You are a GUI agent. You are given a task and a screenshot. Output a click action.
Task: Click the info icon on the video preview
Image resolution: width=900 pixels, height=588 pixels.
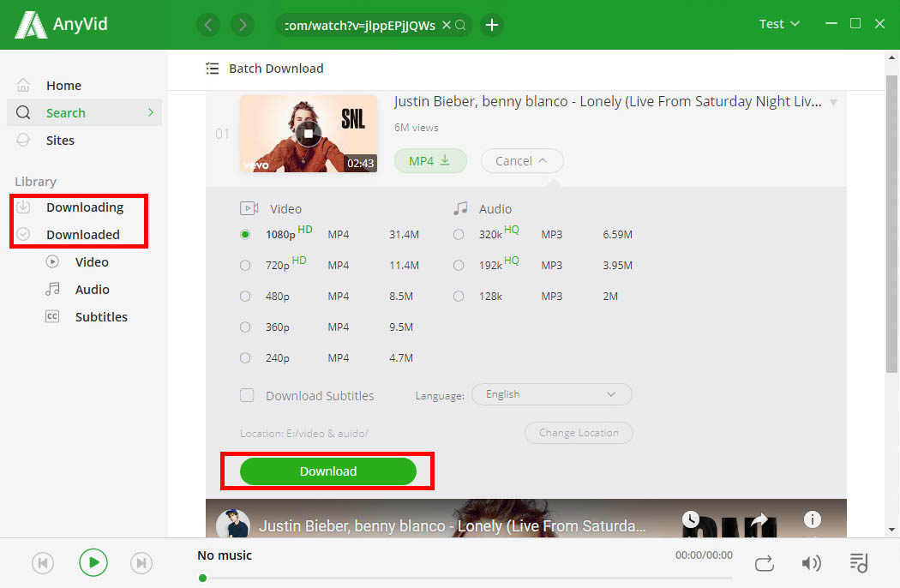point(813,519)
